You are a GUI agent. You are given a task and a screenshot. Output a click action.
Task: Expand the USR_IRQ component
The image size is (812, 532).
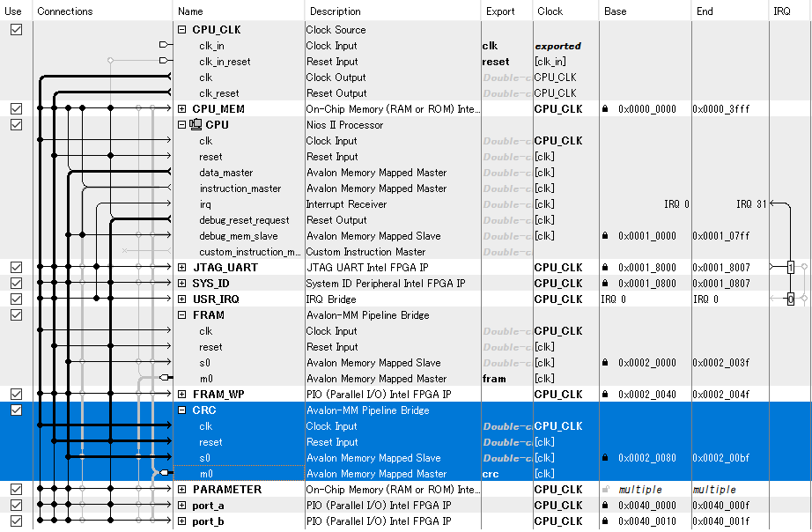tap(181, 299)
